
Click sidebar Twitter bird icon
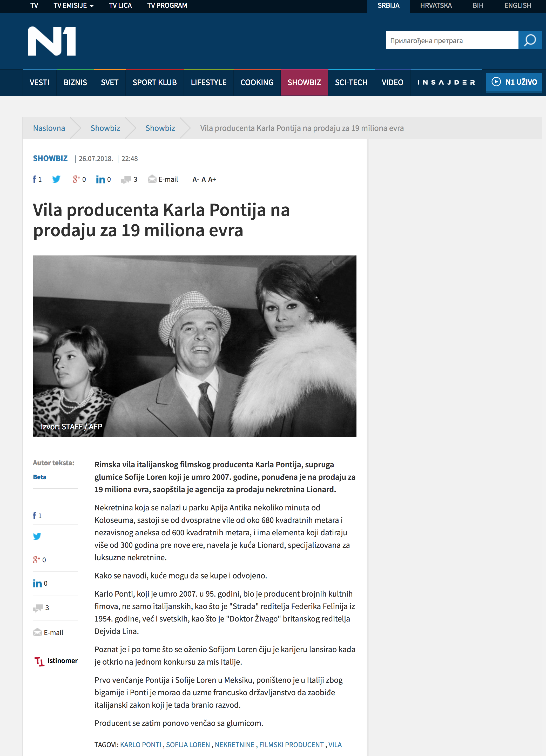click(37, 536)
